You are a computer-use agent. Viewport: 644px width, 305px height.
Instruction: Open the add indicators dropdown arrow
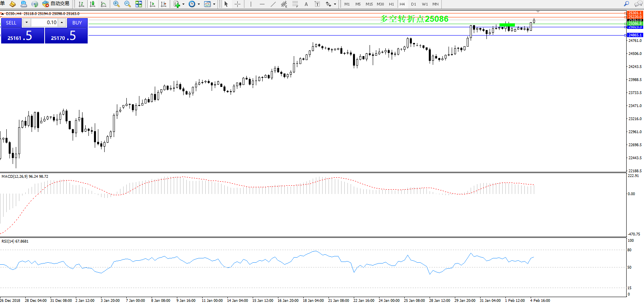coord(183,4)
